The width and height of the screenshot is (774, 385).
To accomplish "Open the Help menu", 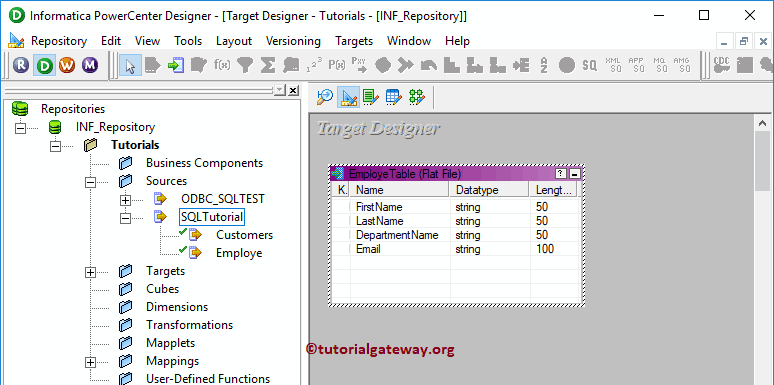I will coord(457,41).
